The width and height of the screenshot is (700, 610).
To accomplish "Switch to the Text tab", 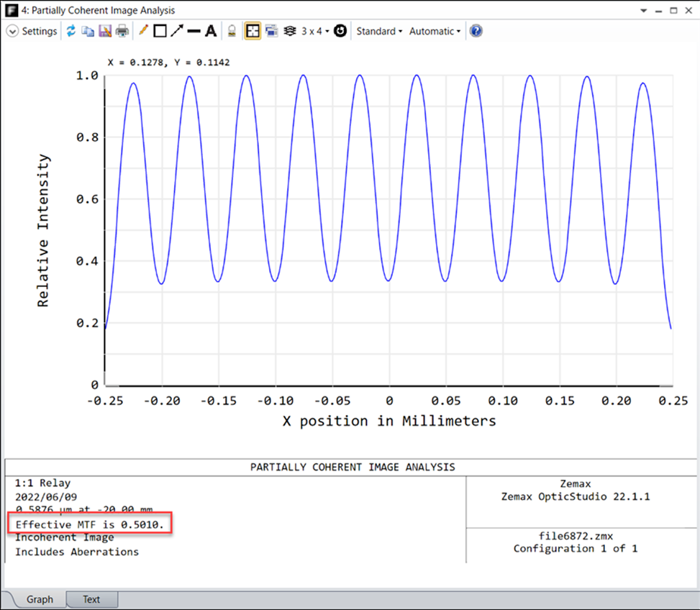I will 91,599.
